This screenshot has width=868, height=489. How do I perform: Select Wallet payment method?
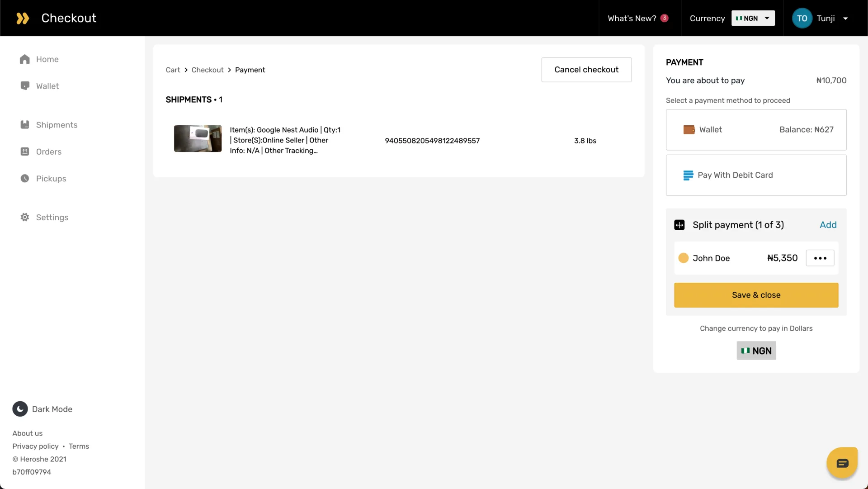[x=756, y=130]
